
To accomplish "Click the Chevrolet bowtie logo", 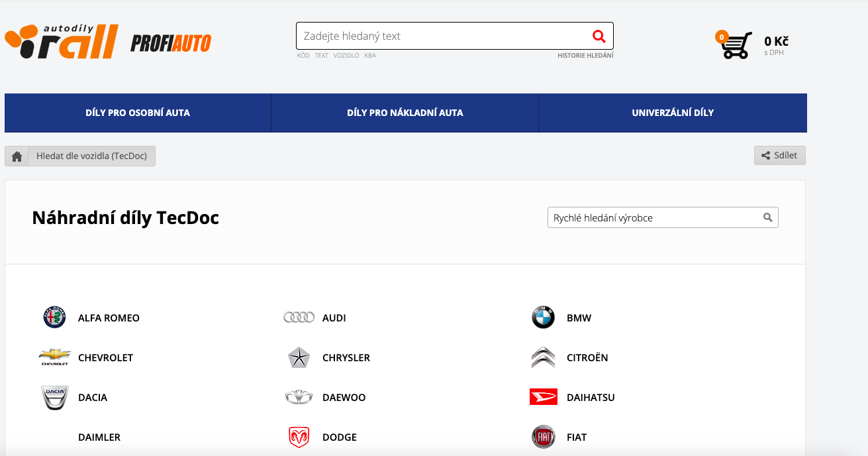I will (55, 357).
